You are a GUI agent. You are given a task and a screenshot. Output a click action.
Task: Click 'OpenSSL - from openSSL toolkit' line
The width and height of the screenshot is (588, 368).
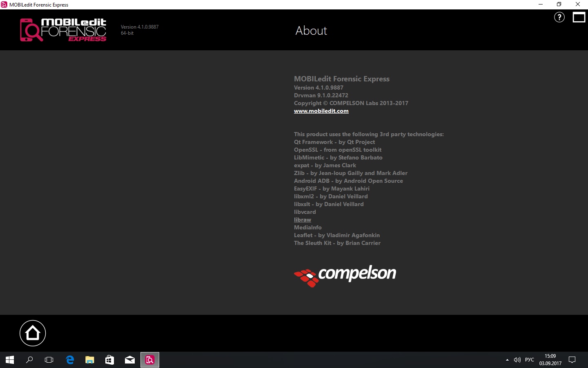(x=338, y=150)
